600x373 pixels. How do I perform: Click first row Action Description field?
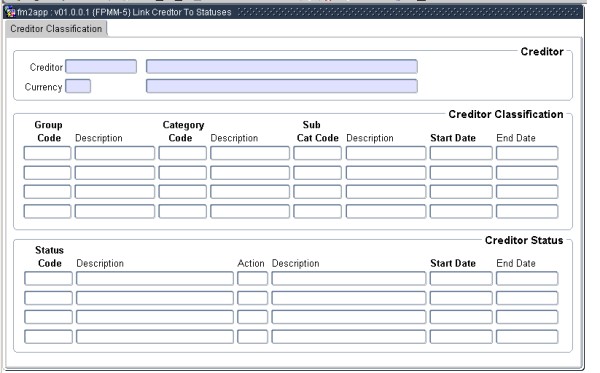[x=349, y=279]
